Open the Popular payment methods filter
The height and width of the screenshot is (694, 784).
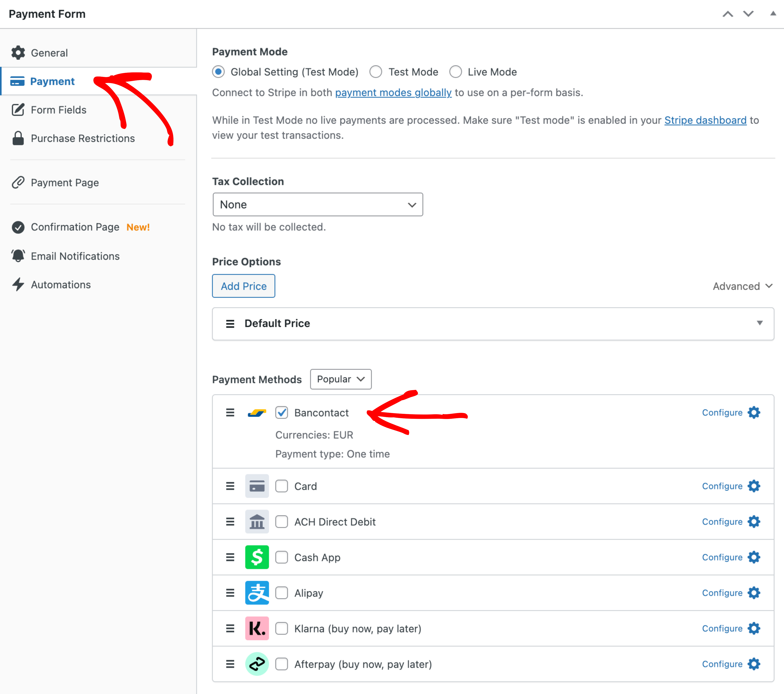(340, 379)
